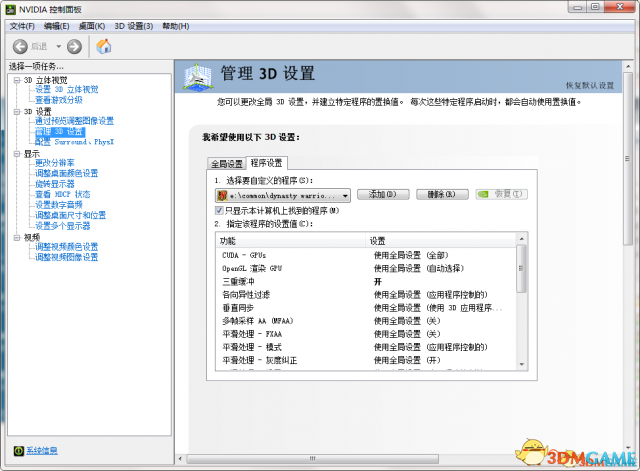The height and width of the screenshot is (471, 640).
Task: Open the 系统信息 link
Action: click(x=42, y=451)
